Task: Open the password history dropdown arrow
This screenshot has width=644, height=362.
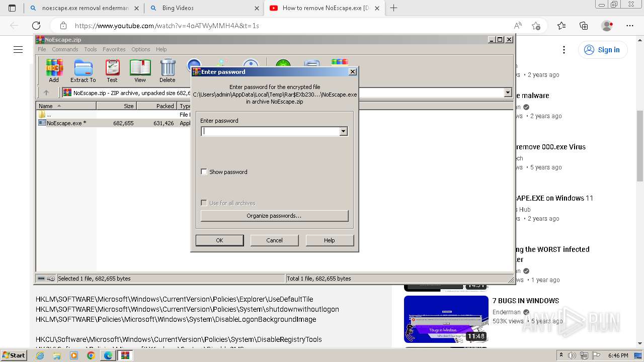Action: click(343, 131)
